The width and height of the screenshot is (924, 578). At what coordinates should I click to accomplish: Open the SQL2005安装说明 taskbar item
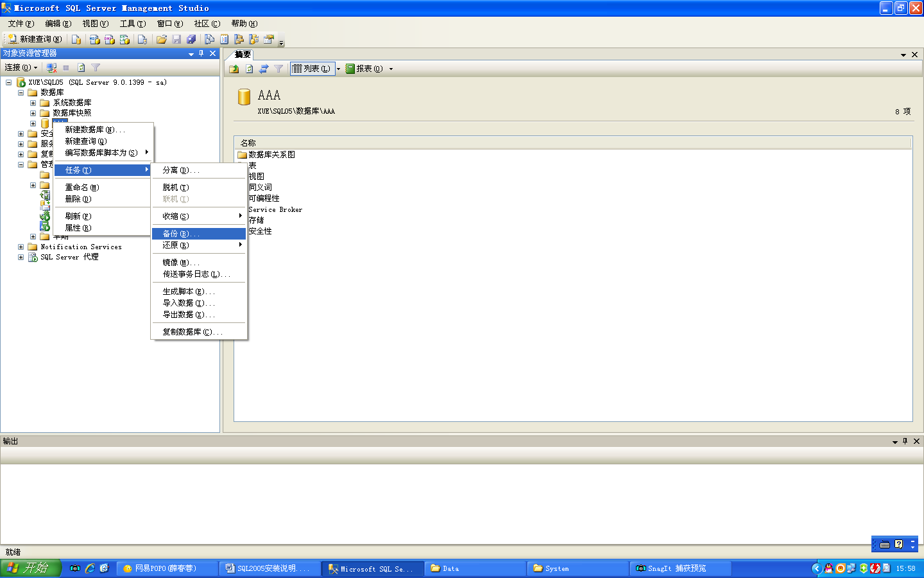point(269,568)
